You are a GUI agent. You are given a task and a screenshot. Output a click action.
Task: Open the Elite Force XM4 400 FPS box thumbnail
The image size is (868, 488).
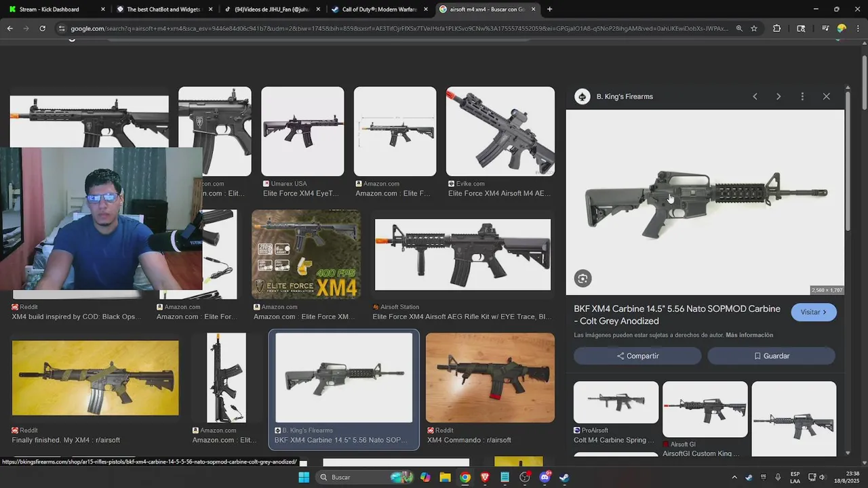(x=306, y=254)
